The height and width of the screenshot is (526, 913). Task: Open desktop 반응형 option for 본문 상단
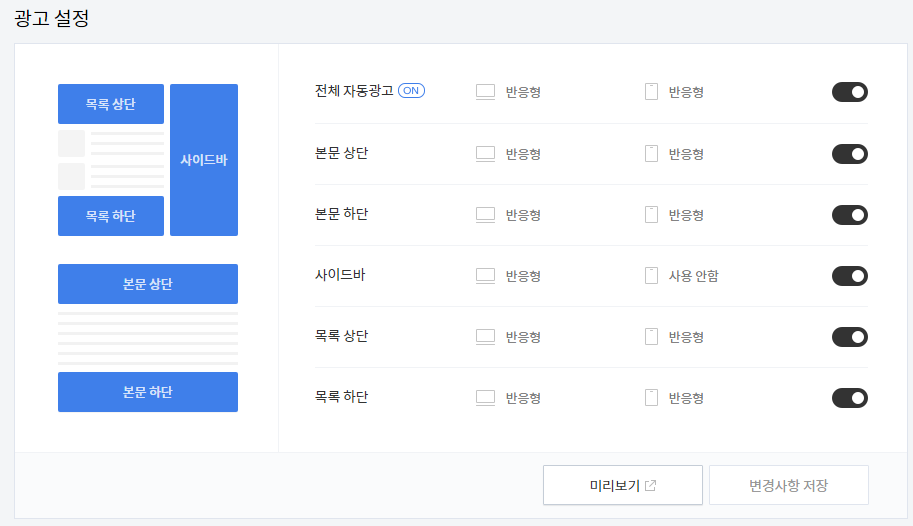click(523, 154)
